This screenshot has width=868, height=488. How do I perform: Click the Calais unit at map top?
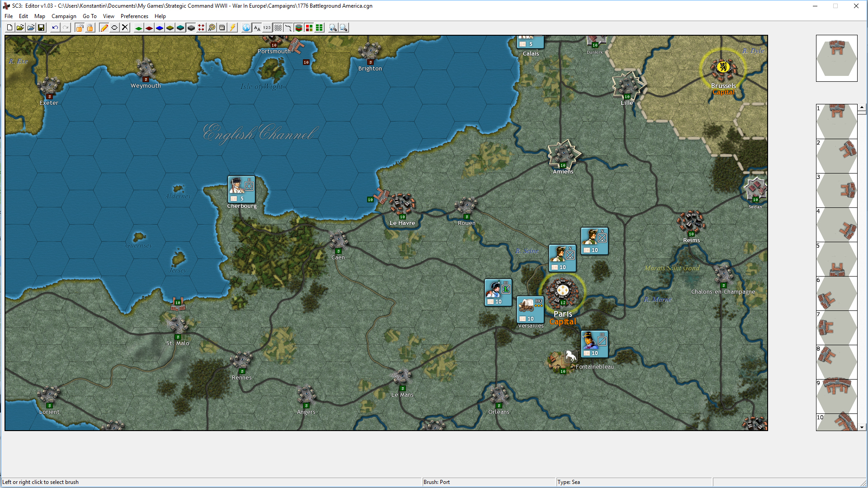pyautogui.click(x=530, y=42)
